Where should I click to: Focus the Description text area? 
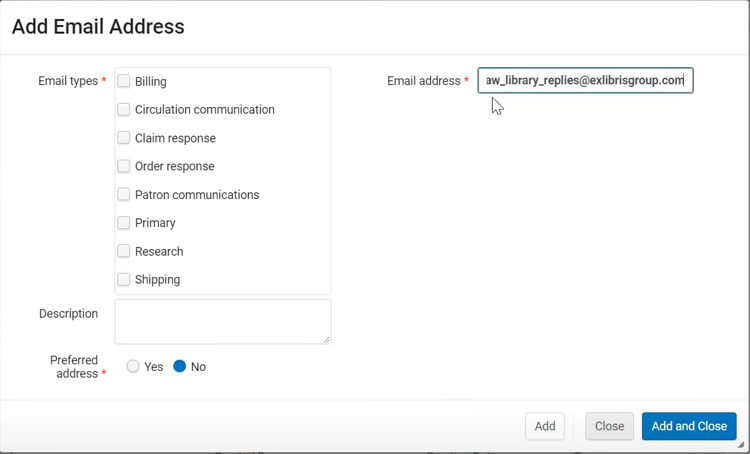(x=222, y=321)
